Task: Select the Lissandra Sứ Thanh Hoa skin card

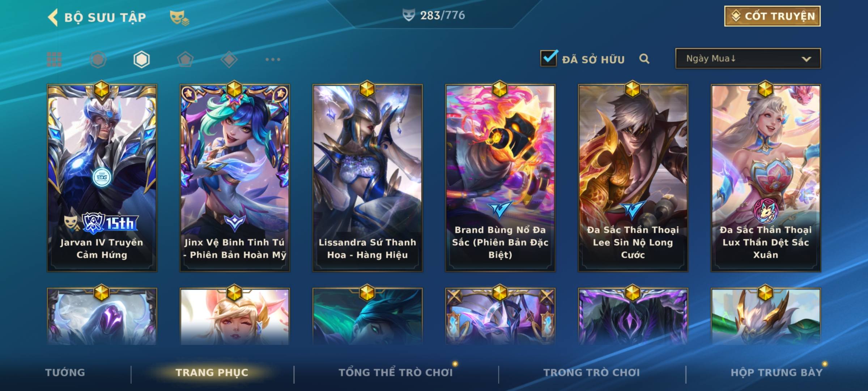Action: click(367, 177)
